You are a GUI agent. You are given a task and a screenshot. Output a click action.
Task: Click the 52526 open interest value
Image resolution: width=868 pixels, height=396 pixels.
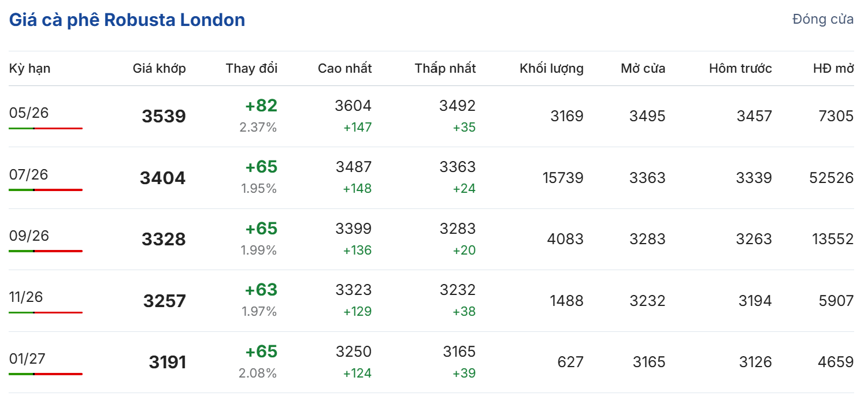pos(831,178)
